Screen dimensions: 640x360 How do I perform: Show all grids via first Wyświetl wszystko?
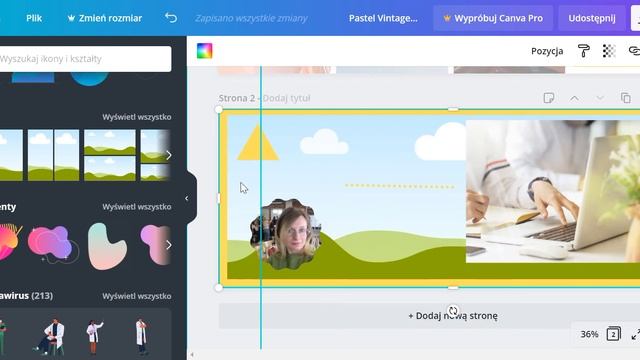[137, 117]
